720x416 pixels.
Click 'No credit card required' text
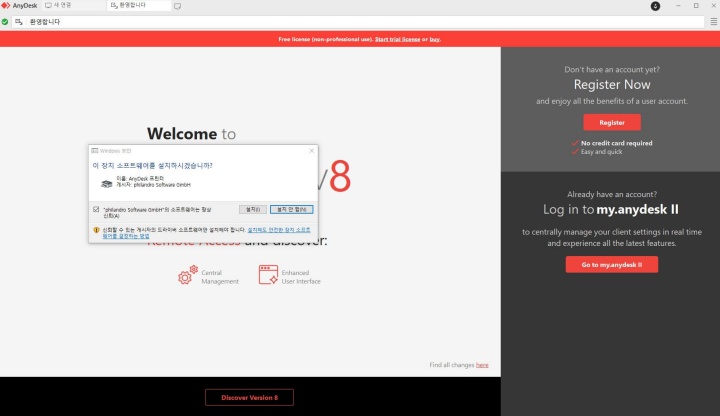(616, 143)
